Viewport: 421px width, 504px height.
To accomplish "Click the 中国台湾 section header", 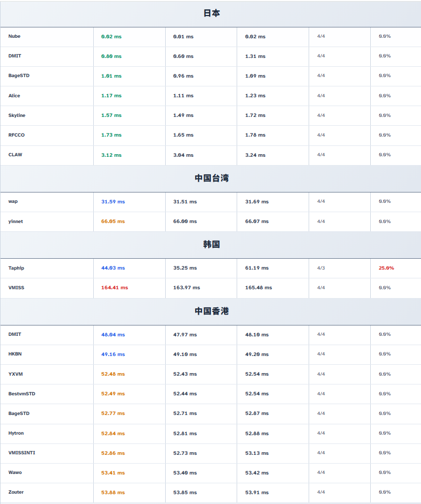I will point(211,179).
